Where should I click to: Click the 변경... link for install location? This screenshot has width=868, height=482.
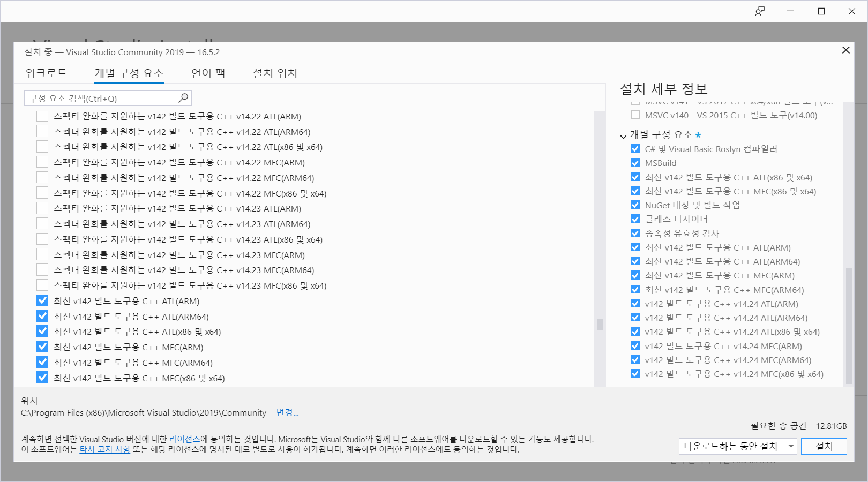point(287,412)
